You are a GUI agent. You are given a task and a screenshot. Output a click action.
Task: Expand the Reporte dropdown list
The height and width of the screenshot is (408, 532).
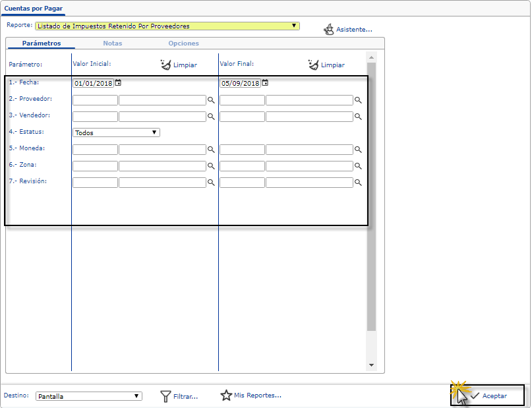(x=294, y=26)
